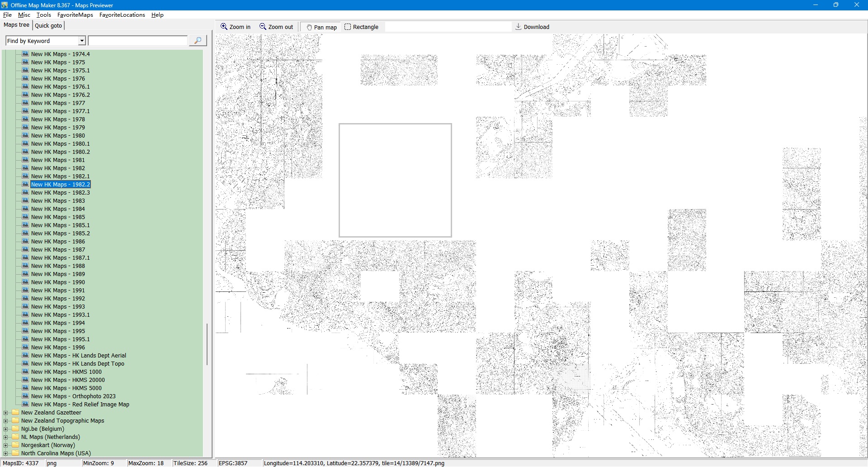The image size is (868, 467).
Task: Expand the NL Maps (Netherlands) folder
Action: [x=5, y=437]
